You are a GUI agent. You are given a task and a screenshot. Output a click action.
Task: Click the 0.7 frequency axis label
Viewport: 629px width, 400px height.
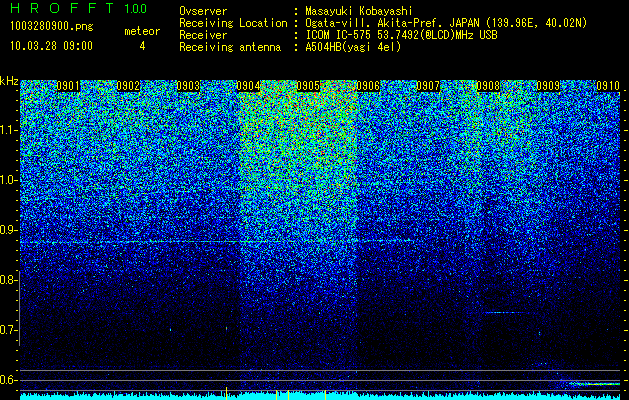coord(8,330)
